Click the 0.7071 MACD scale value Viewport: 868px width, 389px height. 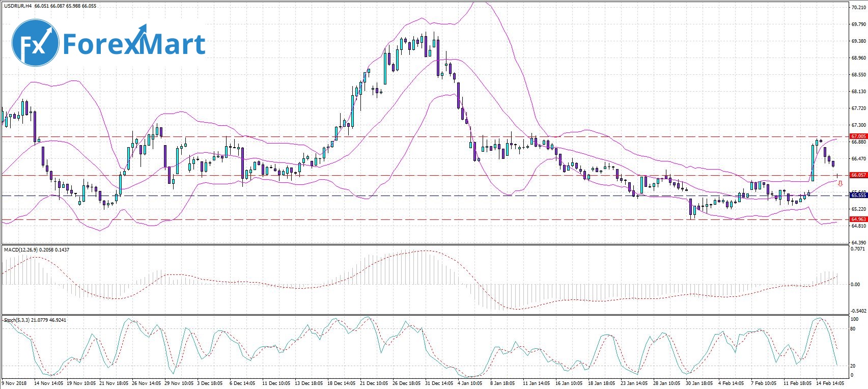(858, 249)
